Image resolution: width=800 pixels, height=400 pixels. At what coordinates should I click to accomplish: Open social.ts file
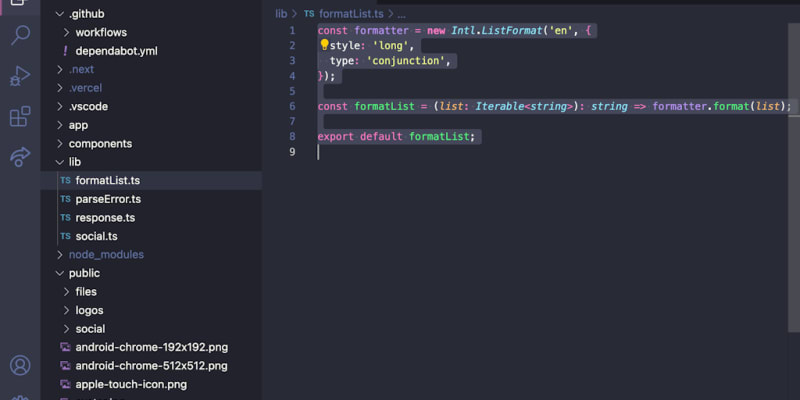pos(96,236)
